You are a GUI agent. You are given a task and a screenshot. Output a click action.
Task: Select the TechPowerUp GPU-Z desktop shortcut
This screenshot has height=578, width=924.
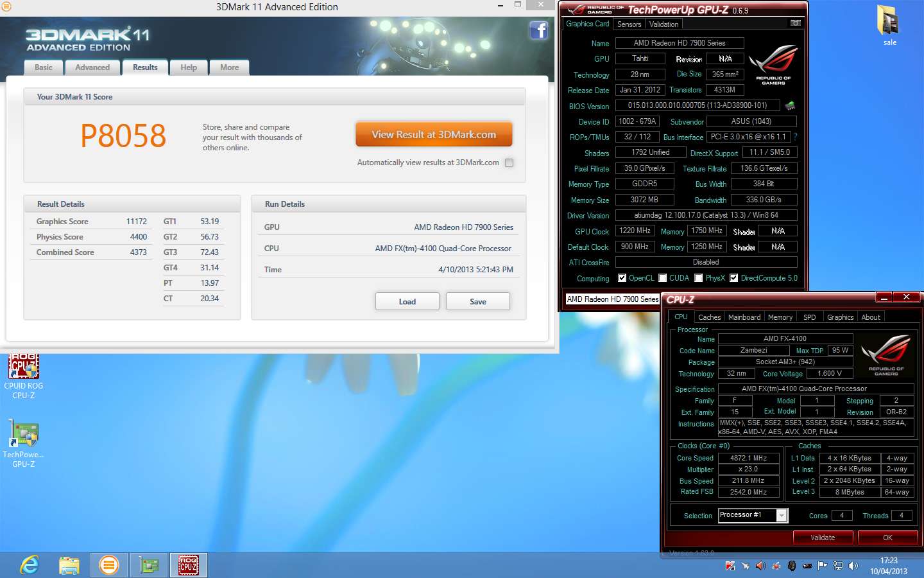[24, 444]
